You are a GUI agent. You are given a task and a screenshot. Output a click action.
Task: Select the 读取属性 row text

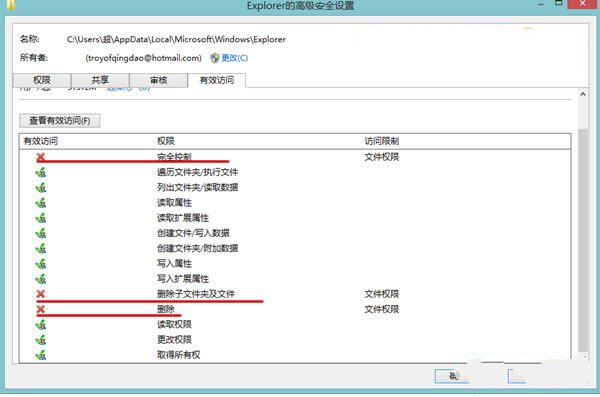(174, 203)
